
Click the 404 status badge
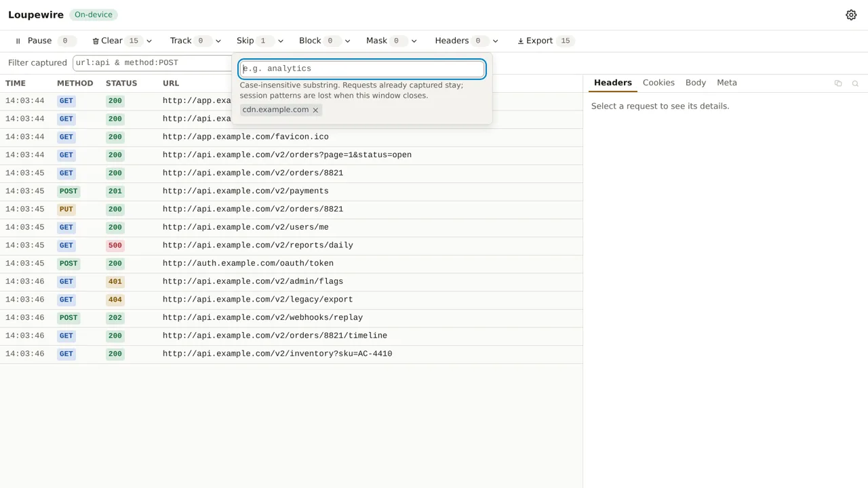115,300
